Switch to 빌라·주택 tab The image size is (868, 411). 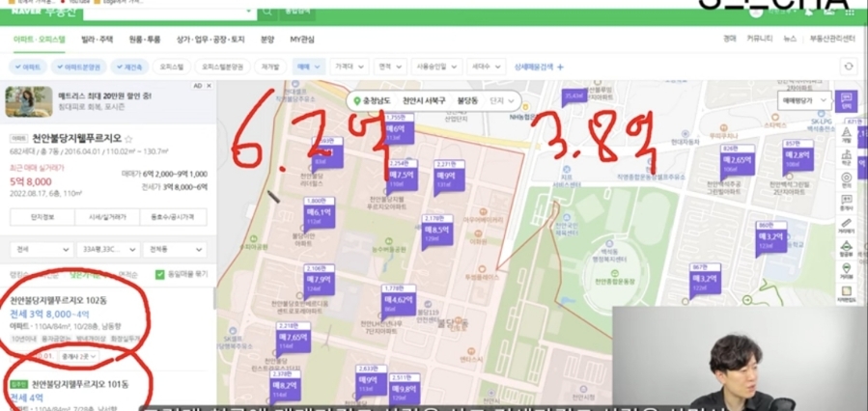98,40
